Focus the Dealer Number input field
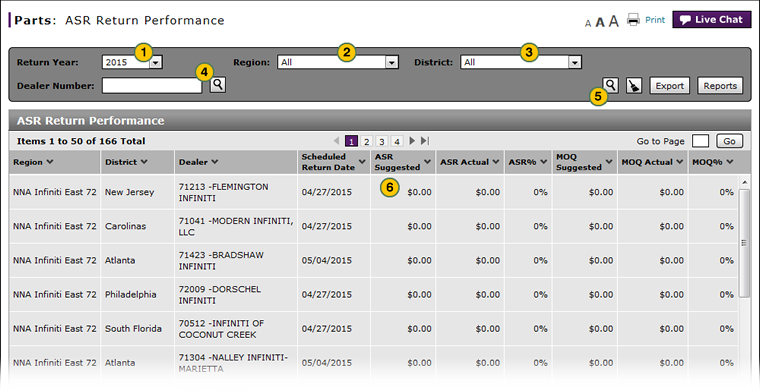This screenshot has width=760, height=392. [152, 86]
